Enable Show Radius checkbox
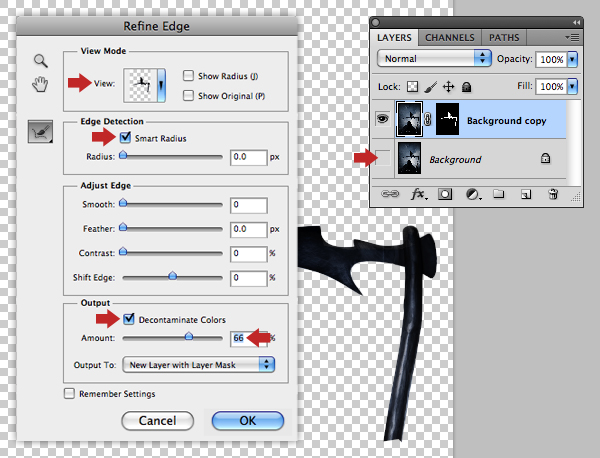The height and width of the screenshot is (458, 600). point(188,76)
